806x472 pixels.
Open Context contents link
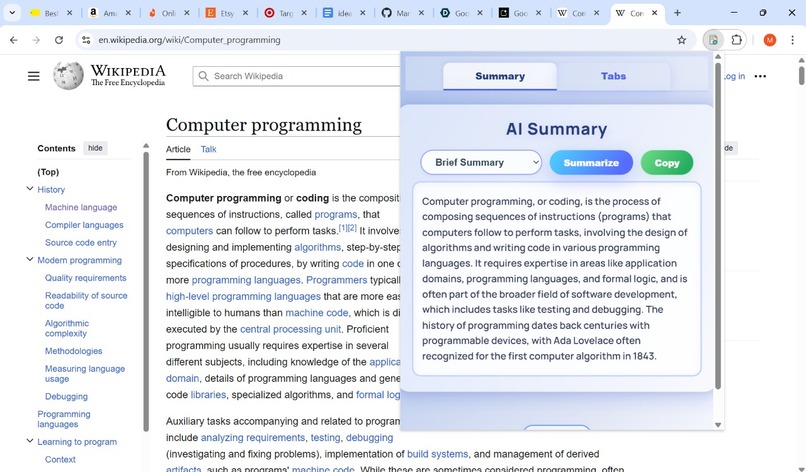(x=60, y=459)
